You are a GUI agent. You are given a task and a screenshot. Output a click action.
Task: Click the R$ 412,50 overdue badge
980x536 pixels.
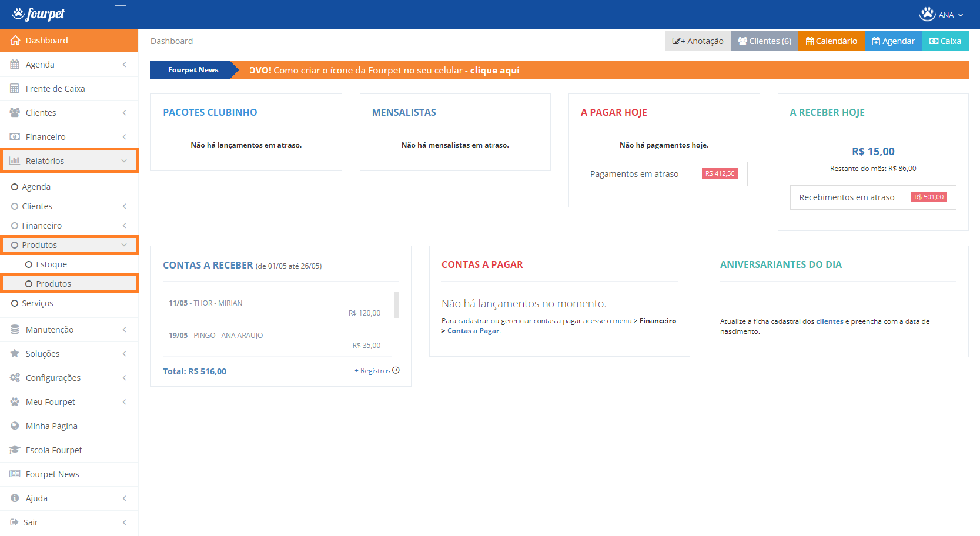[720, 173]
